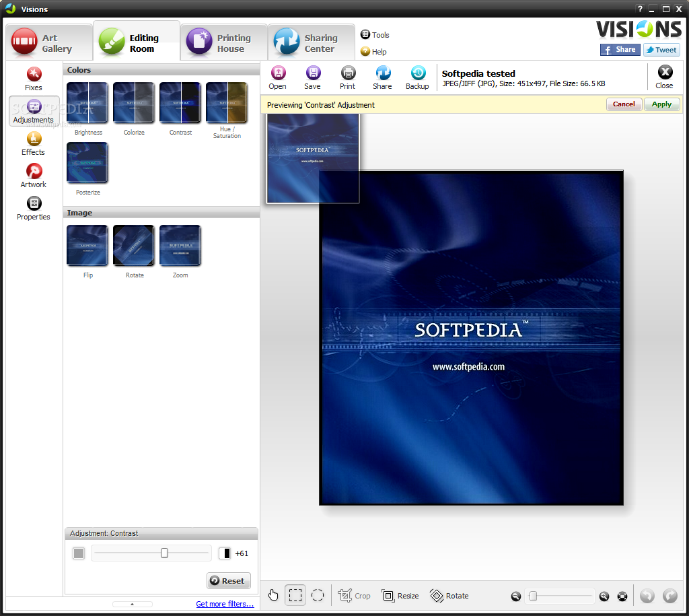The height and width of the screenshot is (616, 689).
Task: Open the Tools menu
Action: click(375, 35)
